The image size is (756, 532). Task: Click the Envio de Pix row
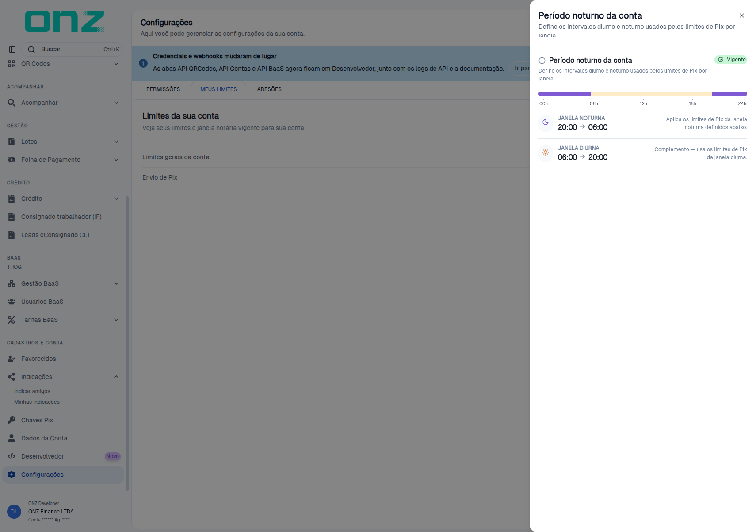[336, 177]
